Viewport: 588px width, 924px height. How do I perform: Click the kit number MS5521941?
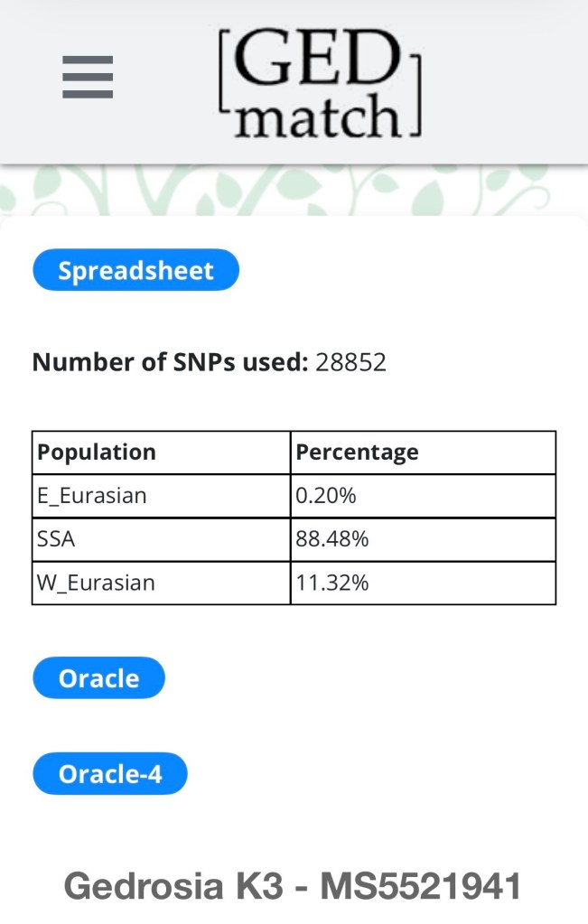coord(421,886)
